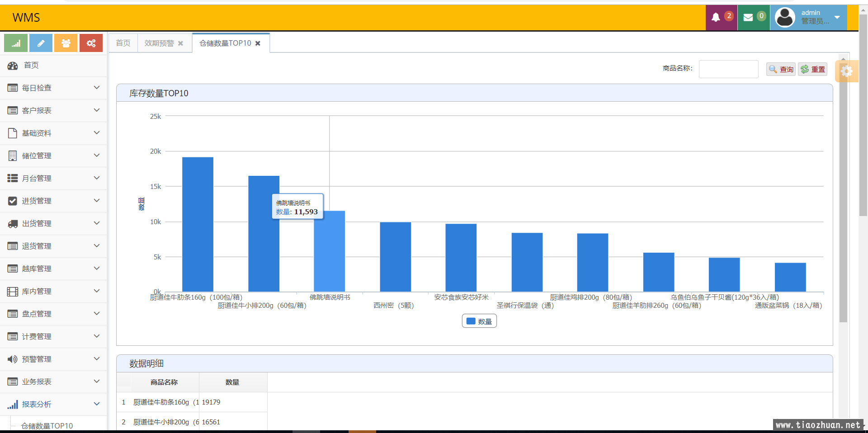Expand the 储位管理 menu chevron
This screenshot has width=868, height=433.
coord(96,155)
